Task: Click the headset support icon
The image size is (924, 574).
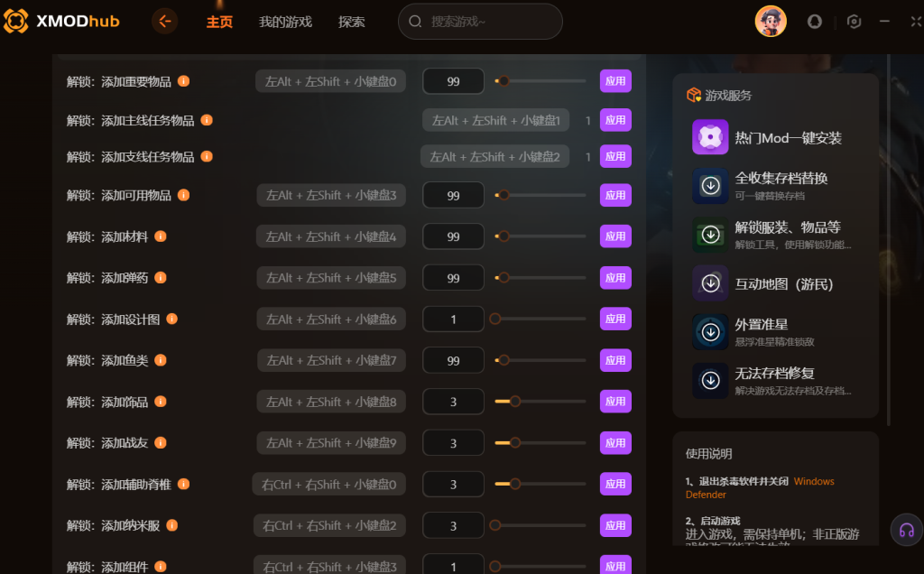Action: coord(906,530)
